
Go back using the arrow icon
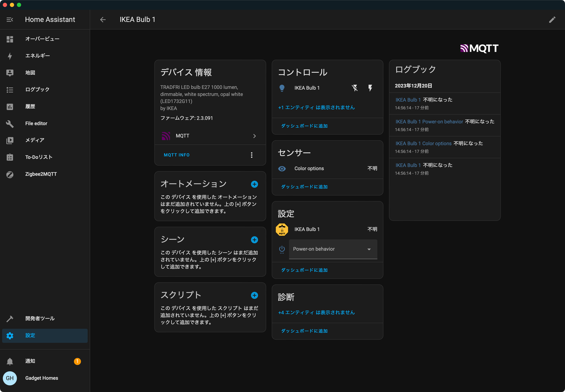pyautogui.click(x=103, y=19)
